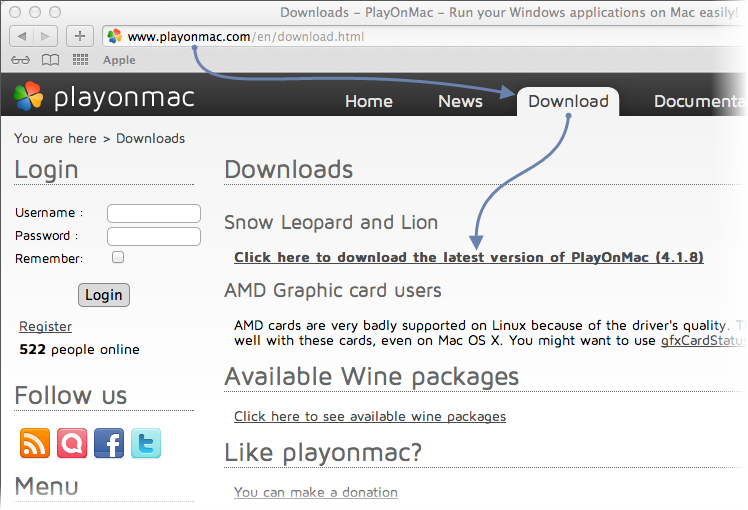Click the RSS feed icon
The width and height of the screenshot is (748, 510).
(35, 443)
